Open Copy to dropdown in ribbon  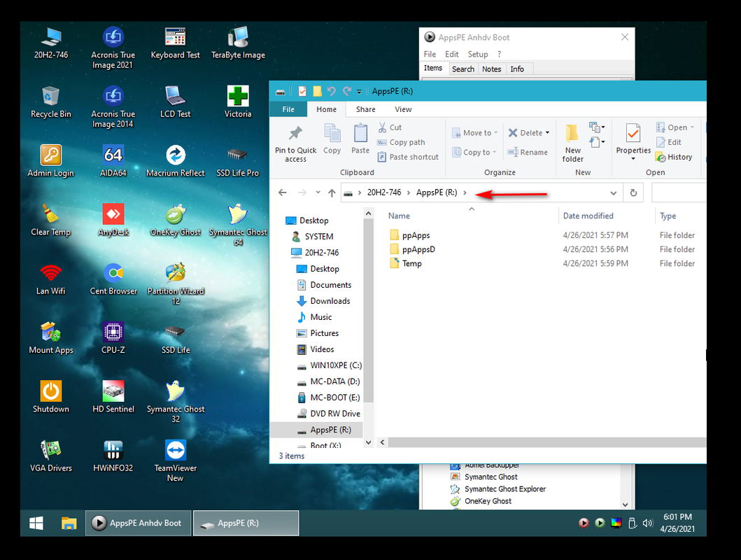tap(474, 152)
